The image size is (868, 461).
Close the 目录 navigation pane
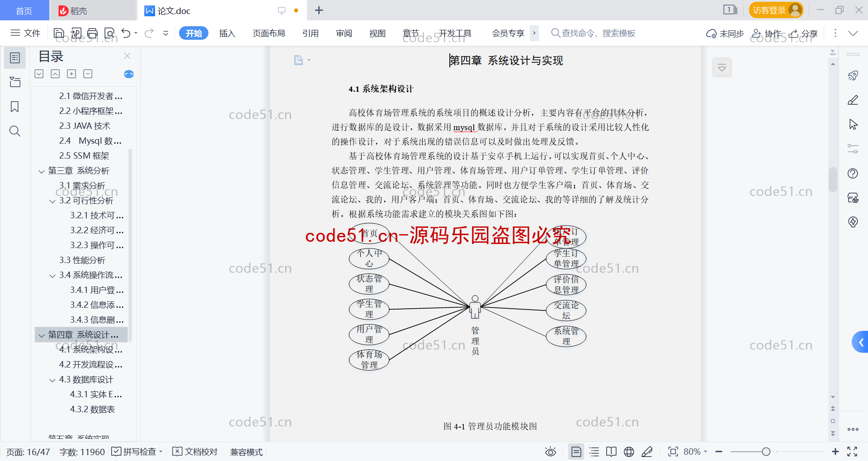[x=127, y=56]
